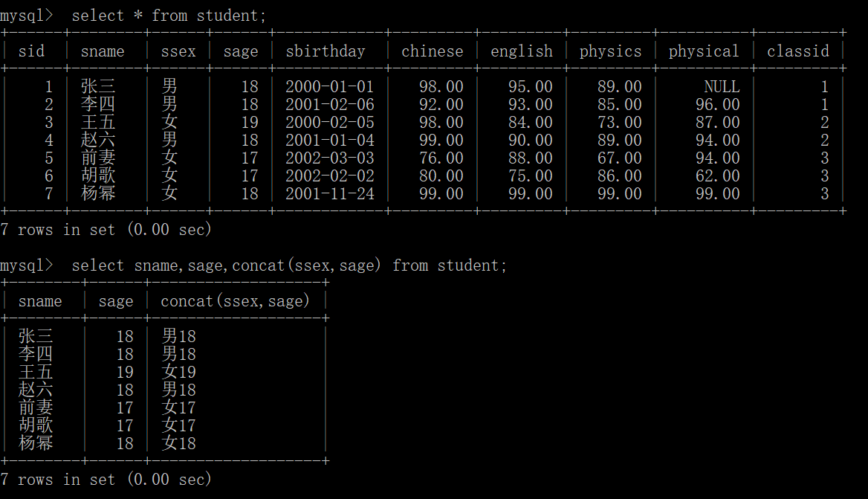Click the sage header in second table
Image resolution: width=868 pixels, height=499 pixels.
[116, 301]
